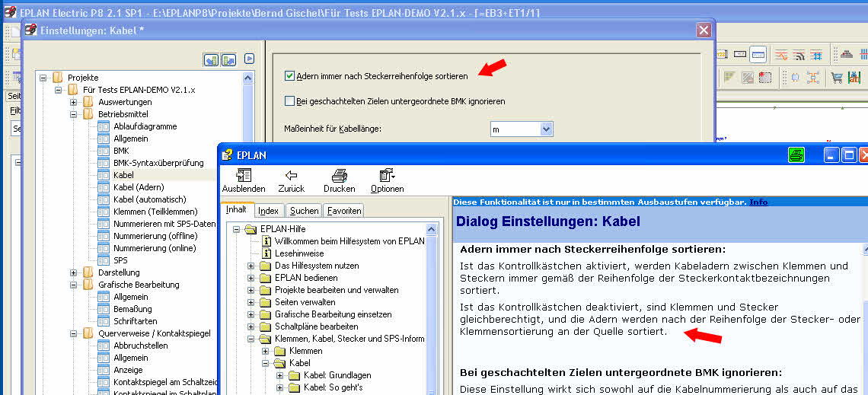
Task: Click the folder icon beside 'Betriebsmittel'
Action: pyautogui.click(x=88, y=114)
